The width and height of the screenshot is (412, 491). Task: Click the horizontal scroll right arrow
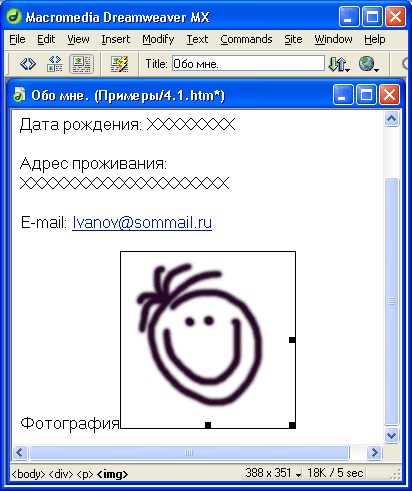tap(374, 452)
